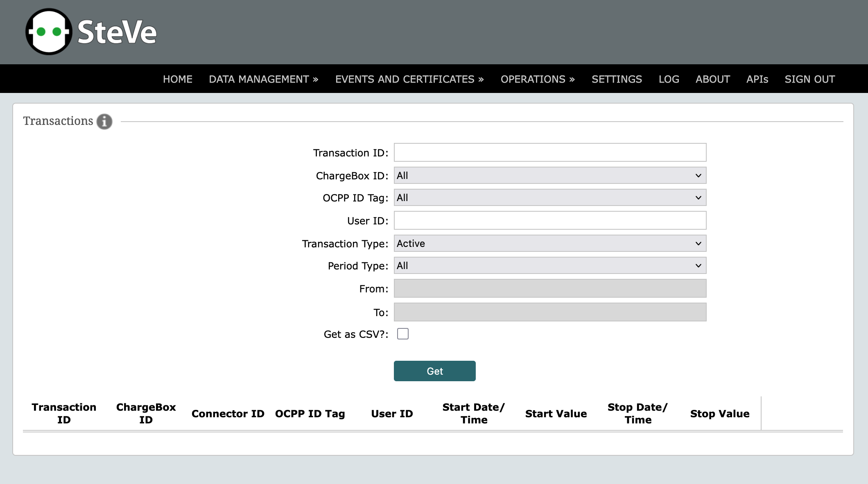
Task: Open the Events and Certificates menu
Action: [409, 79]
